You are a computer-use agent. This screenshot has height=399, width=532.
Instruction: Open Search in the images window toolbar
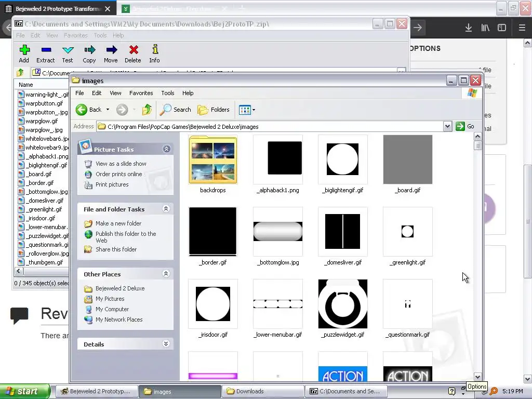click(176, 110)
